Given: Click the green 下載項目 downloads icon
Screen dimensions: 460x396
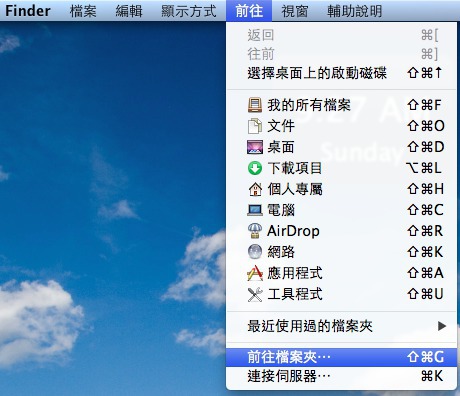Looking at the screenshot, I should tap(255, 168).
